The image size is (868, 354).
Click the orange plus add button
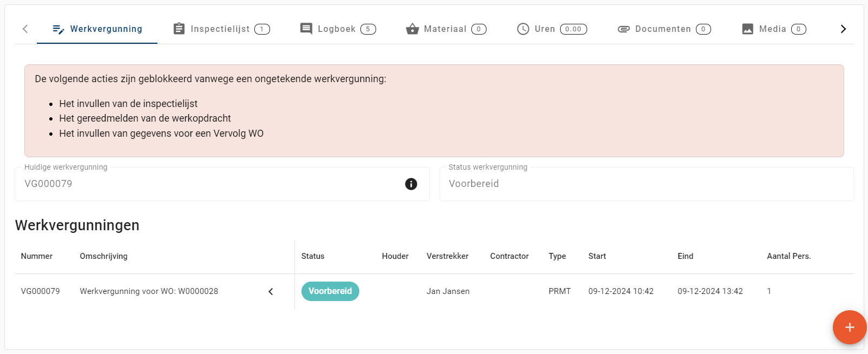point(849,328)
